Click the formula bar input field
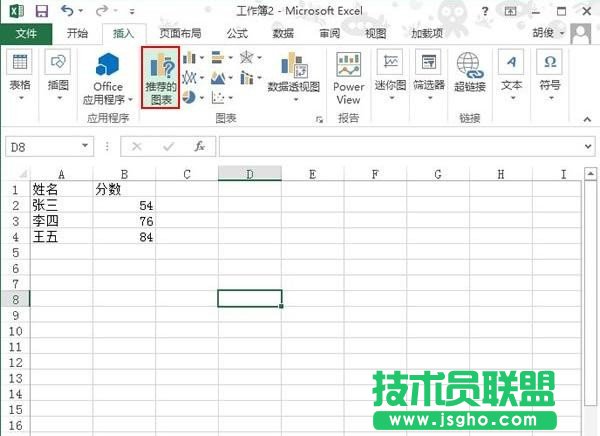 click(400, 146)
